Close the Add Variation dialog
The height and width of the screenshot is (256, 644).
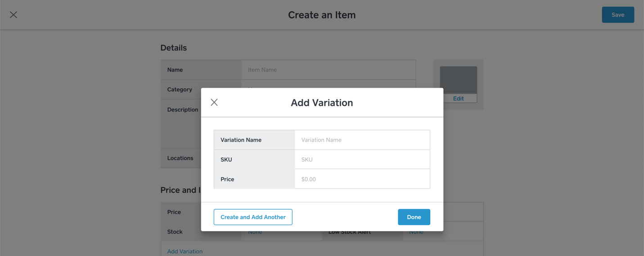(x=214, y=103)
